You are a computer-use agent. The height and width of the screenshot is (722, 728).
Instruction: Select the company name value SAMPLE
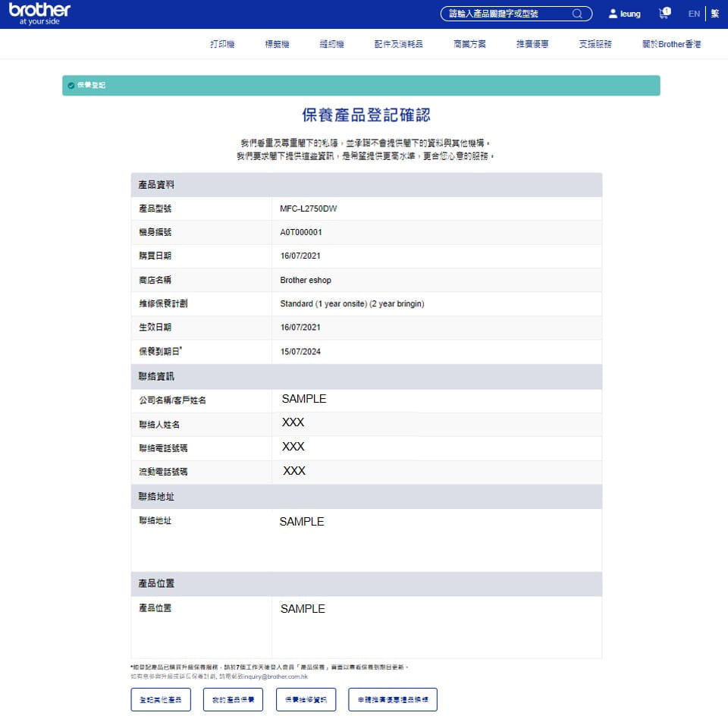[x=304, y=399]
